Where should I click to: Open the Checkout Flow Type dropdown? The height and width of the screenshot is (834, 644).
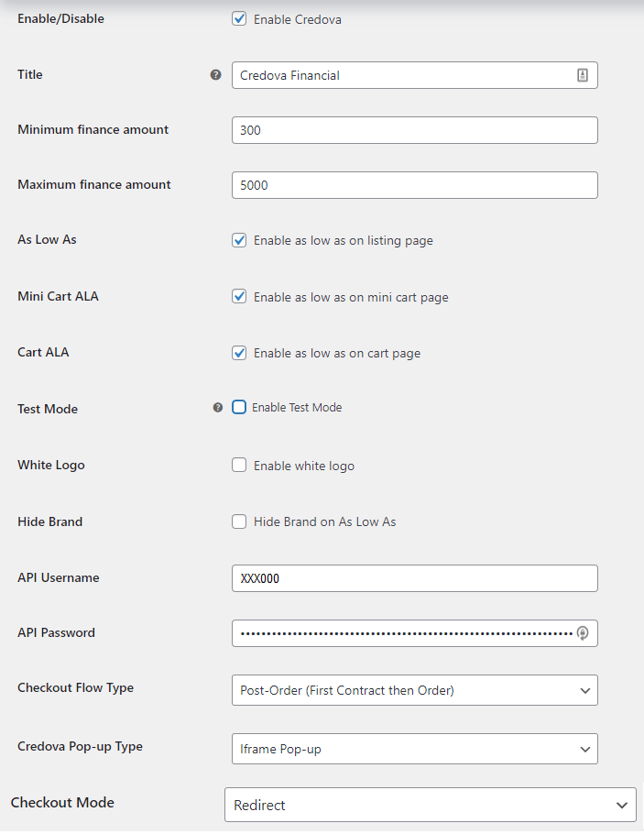tap(414, 690)
